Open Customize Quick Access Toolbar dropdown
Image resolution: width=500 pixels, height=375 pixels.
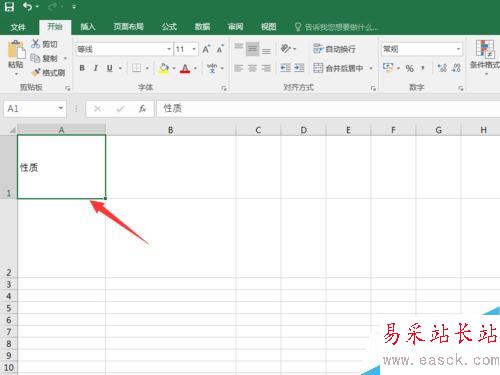(x=74, y=7)
